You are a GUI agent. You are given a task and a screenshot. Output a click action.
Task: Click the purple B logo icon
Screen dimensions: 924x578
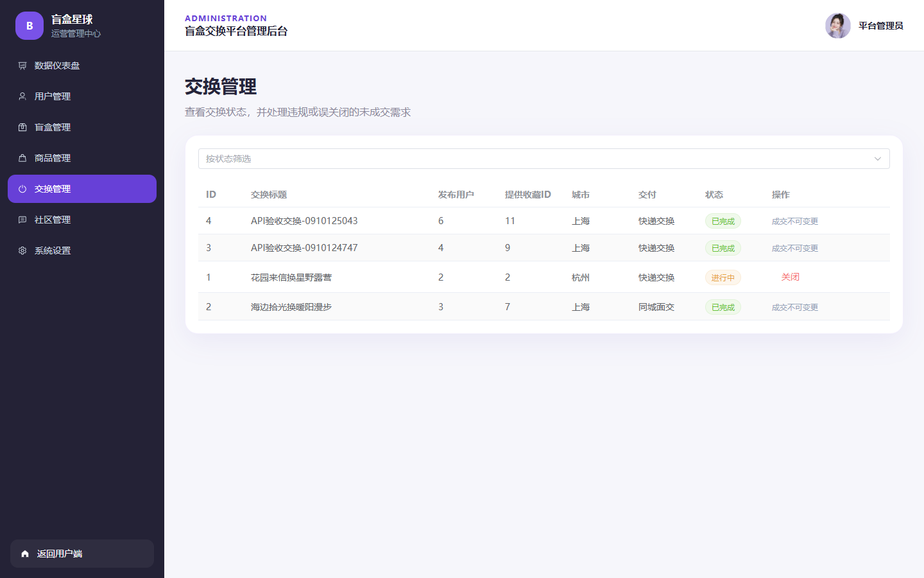pos(30,26)
